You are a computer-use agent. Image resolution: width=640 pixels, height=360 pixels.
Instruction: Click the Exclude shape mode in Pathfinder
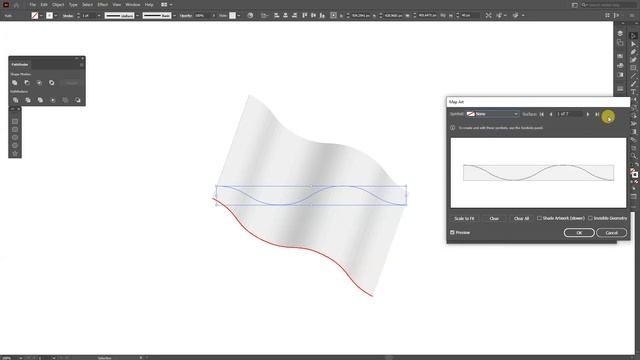51,83
